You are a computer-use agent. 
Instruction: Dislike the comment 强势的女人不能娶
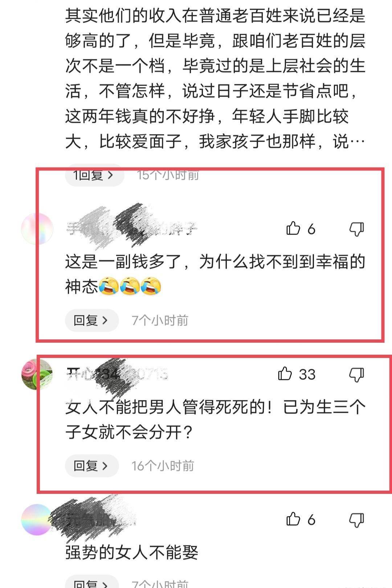pos(356,520)
